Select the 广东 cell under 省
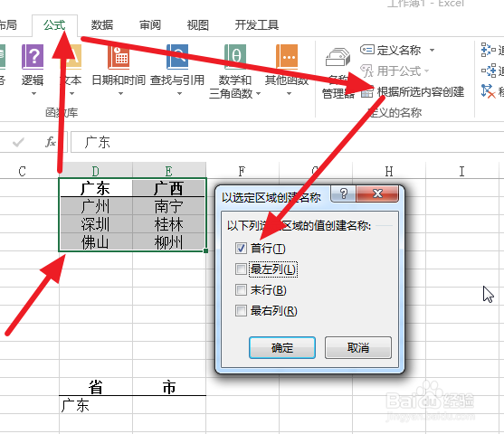The width and height of the screenshot is (504, 434). [96, 405]
